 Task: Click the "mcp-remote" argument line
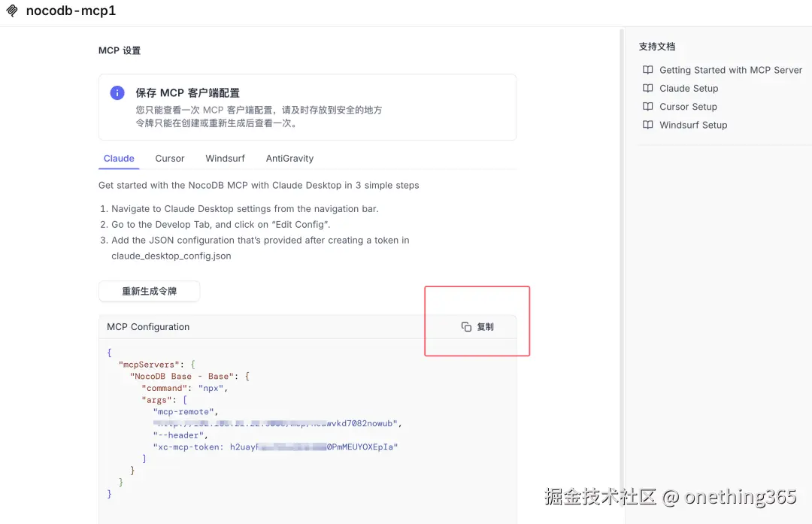click(x=186, y=412)
